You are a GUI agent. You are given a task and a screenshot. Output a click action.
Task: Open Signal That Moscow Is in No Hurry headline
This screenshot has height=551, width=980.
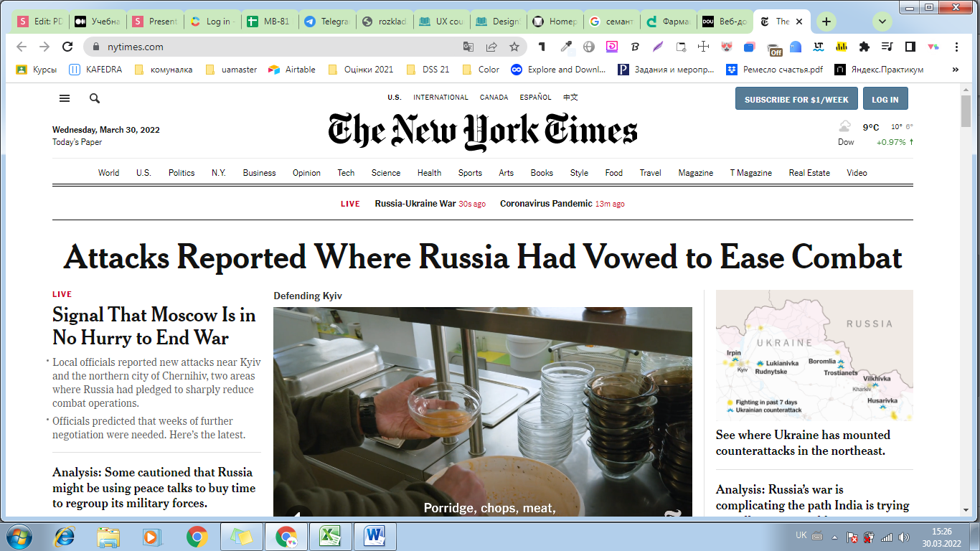(x=154, y=326)
